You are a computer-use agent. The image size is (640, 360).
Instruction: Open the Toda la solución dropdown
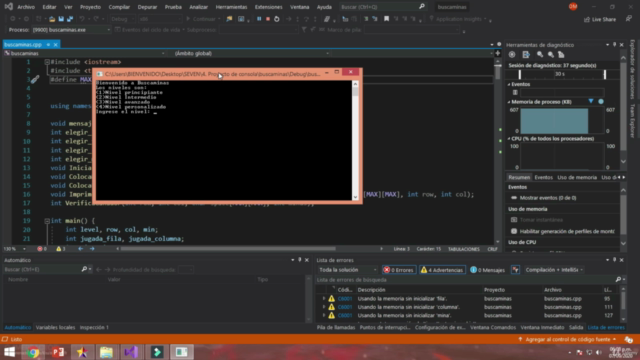(348, 270)
